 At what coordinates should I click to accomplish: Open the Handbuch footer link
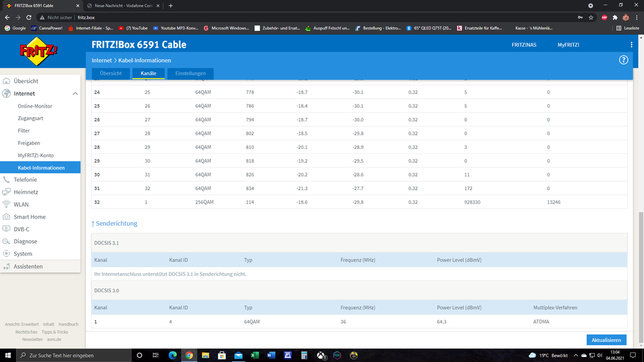(68, 324)
